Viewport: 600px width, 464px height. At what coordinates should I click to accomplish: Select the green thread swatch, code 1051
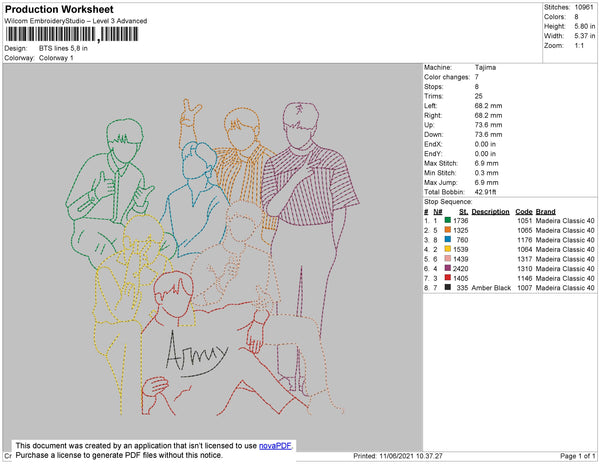[448, 220]
